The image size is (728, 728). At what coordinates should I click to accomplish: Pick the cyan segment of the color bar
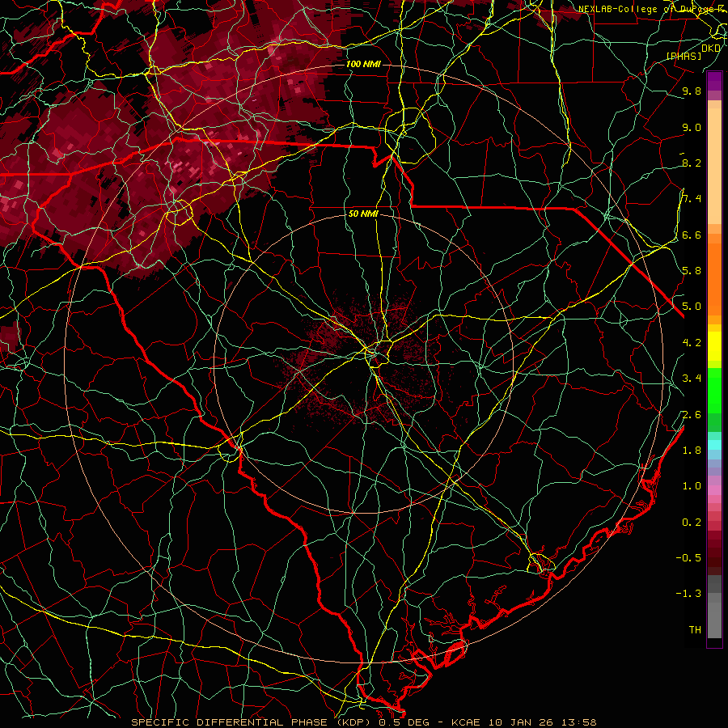click(714, 444)
